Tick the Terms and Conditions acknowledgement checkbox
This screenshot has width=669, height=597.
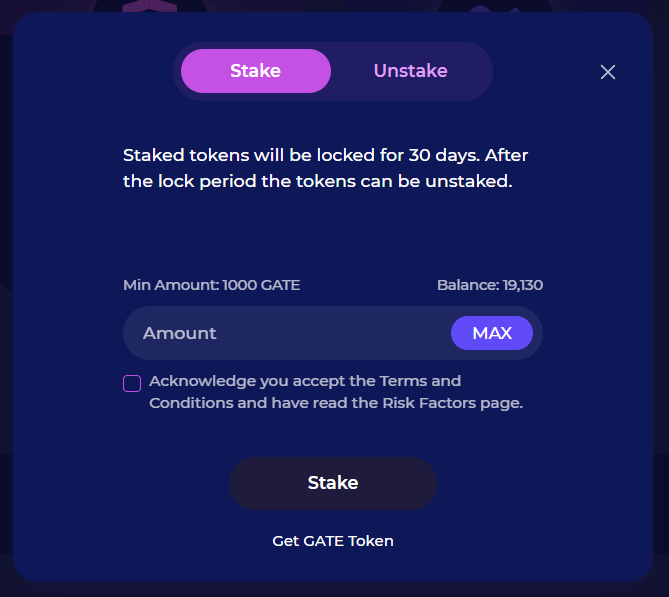(132, 383)
